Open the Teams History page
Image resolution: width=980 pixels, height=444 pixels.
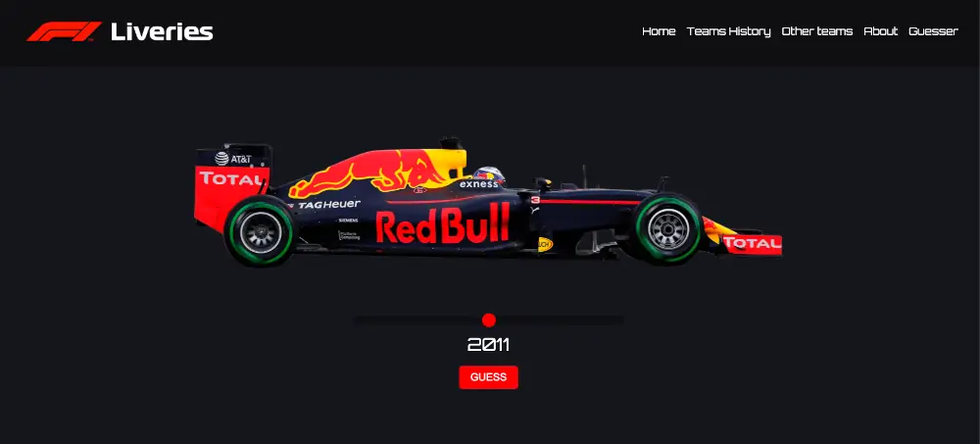(729, 31)
